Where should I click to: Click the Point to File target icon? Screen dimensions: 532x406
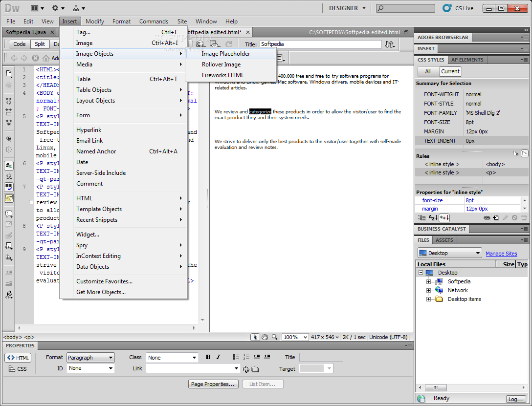[x=246, y=369]
